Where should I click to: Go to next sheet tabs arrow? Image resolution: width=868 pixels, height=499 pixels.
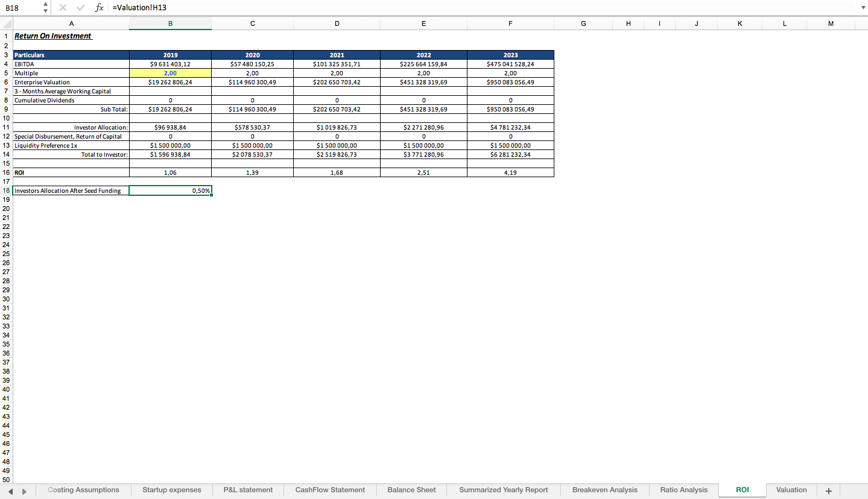pos(24,491)
